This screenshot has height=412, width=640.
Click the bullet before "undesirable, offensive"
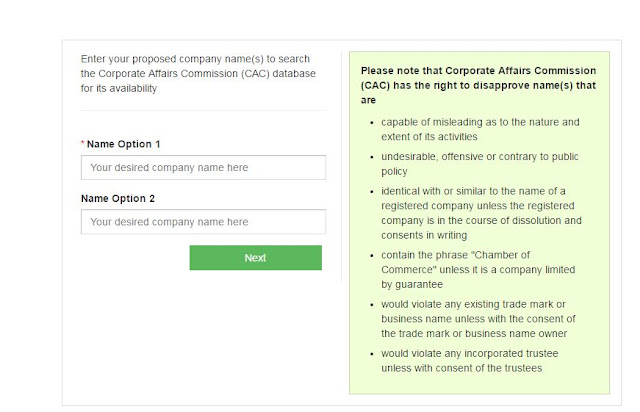point(372,158)
